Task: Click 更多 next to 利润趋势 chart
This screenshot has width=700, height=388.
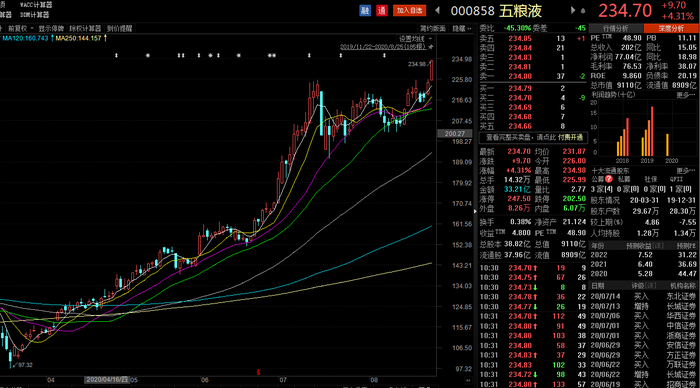Action: (686, 95)
